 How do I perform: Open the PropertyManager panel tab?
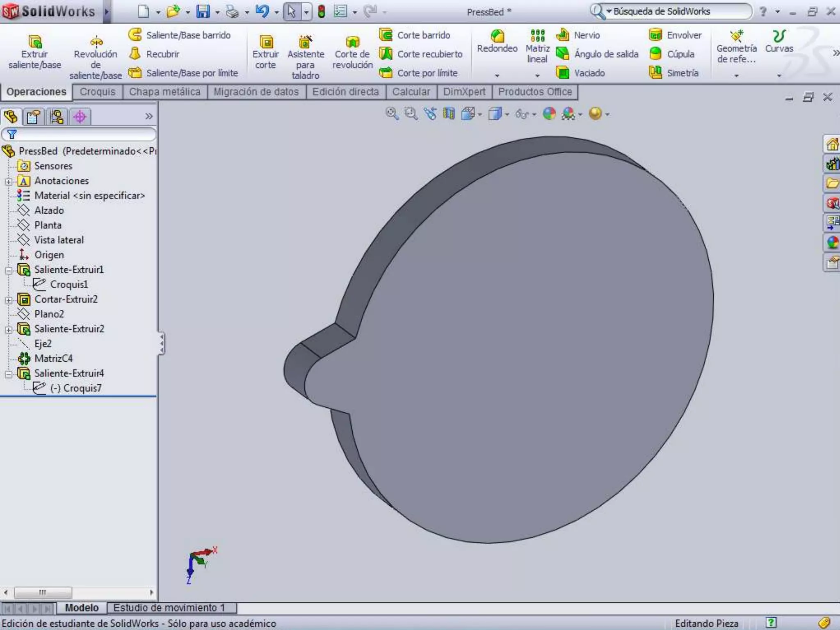pos(34,117)
